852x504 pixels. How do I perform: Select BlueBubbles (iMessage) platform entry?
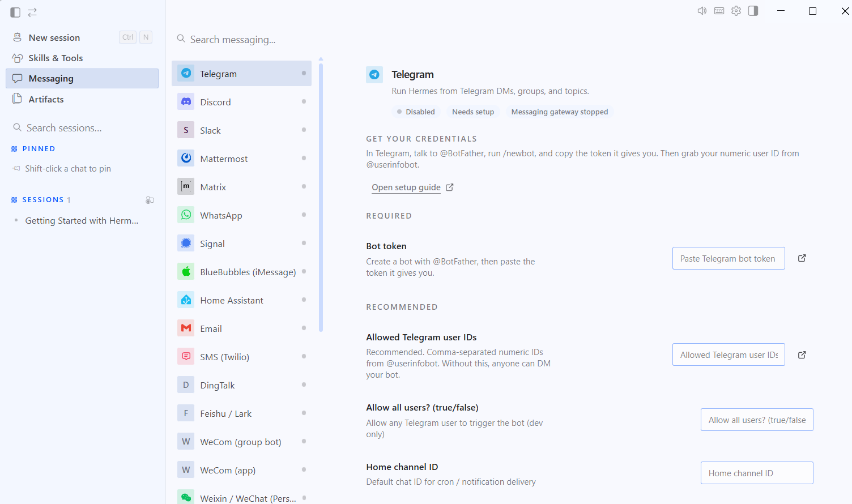[241, 272]
